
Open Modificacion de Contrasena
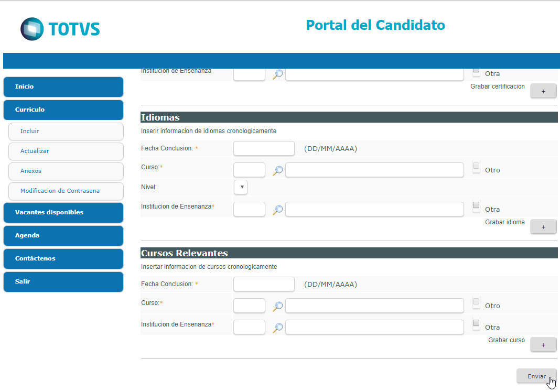(66, 191)
